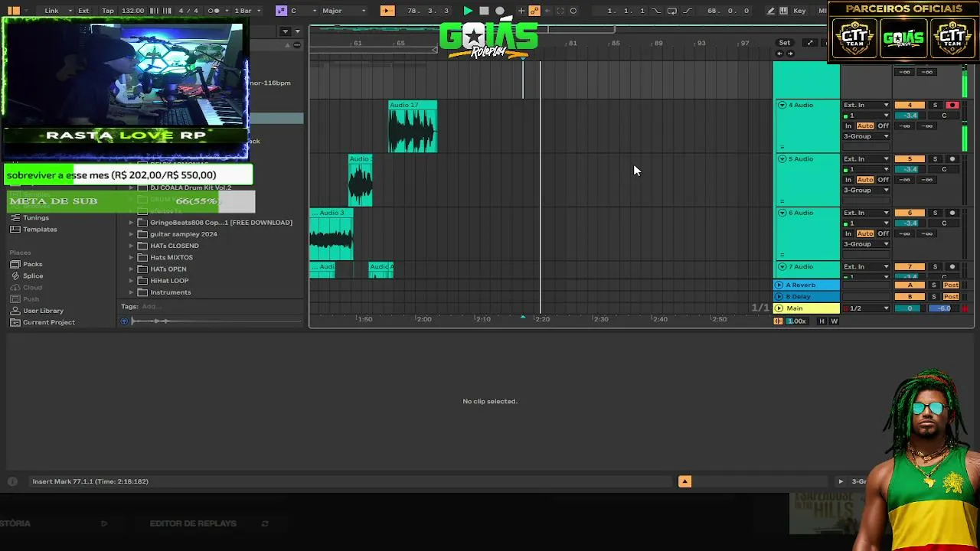This screenshot has width=980, height=551.
Task: Open the 1 Bar quantization menu
Action: pos(247,11)
